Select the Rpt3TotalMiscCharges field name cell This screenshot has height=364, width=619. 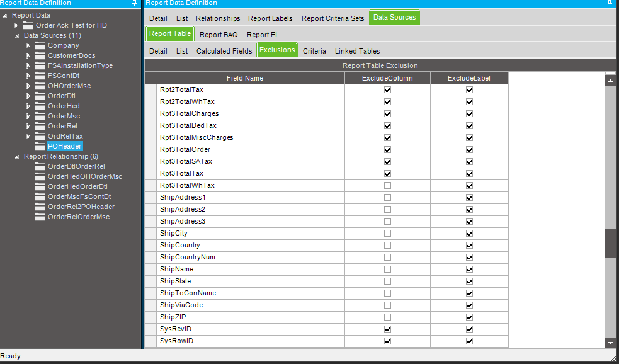coord(250,138)
